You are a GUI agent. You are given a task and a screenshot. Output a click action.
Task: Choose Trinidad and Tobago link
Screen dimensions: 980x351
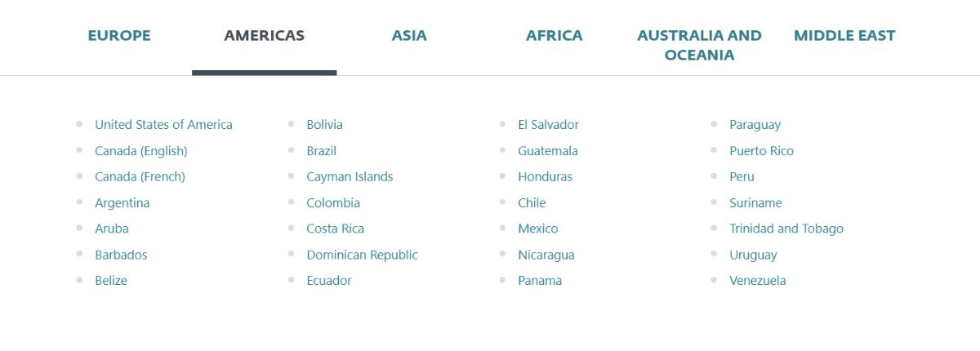coord(786,229)
